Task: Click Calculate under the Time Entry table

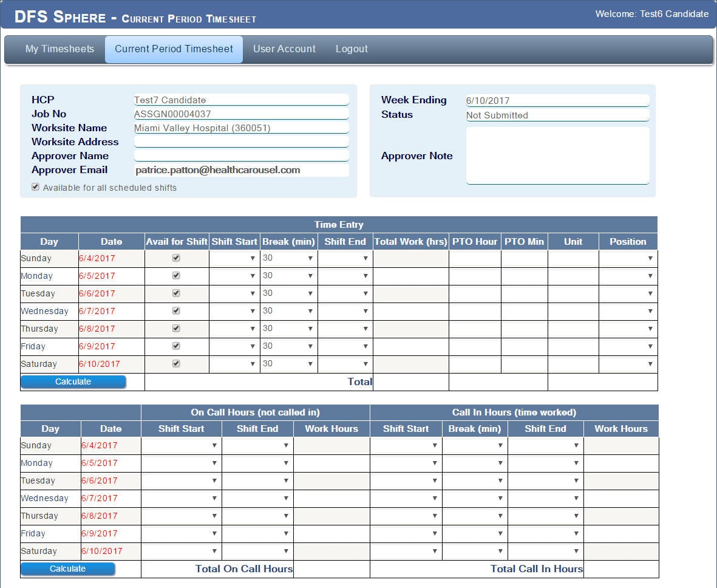Action: 73,381
